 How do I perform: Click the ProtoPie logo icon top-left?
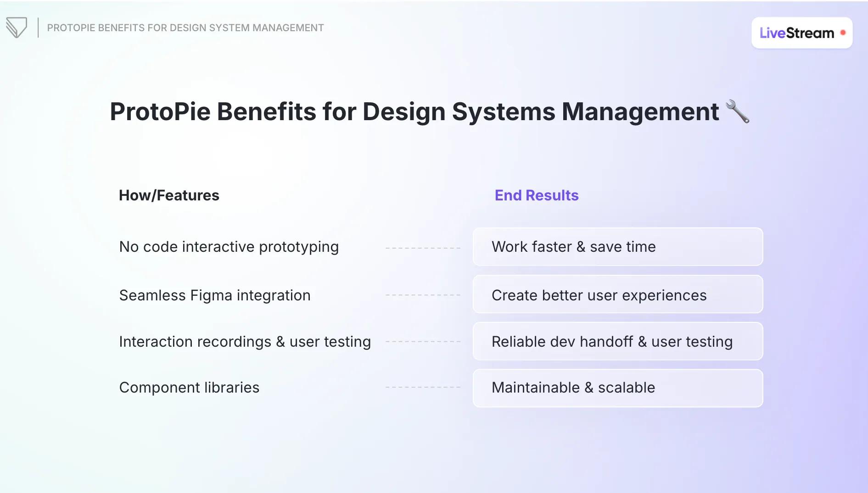click(x=17, y=28)
